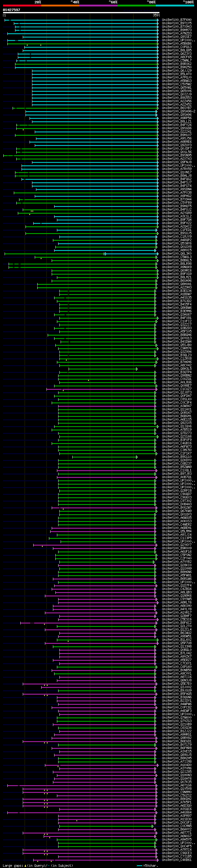Select hit label UniRef100_B7X943
Image resolution: width=197 pixels, height=868 pixels.
tap(177, 26)
